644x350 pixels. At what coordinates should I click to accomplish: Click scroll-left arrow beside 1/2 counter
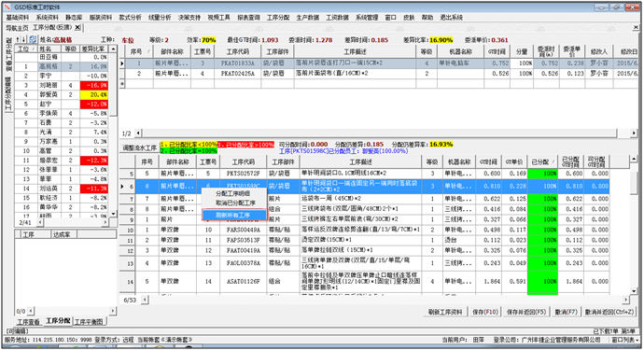tap(138, 133)
